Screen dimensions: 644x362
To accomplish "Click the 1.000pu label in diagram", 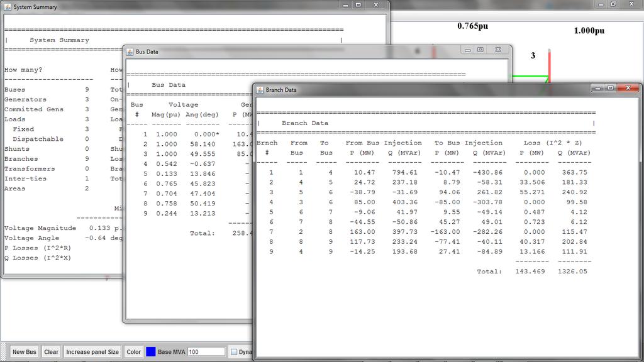I will pyautogui.click(x=589, y=30).
